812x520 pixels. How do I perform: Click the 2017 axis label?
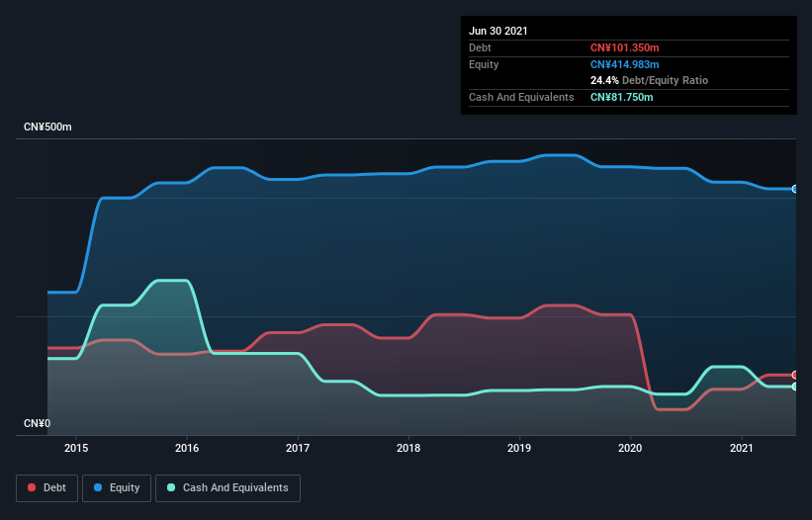(298, 448)
